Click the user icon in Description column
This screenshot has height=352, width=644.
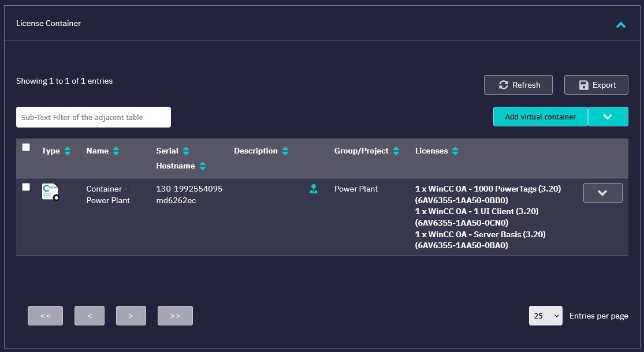click(314, 189)
